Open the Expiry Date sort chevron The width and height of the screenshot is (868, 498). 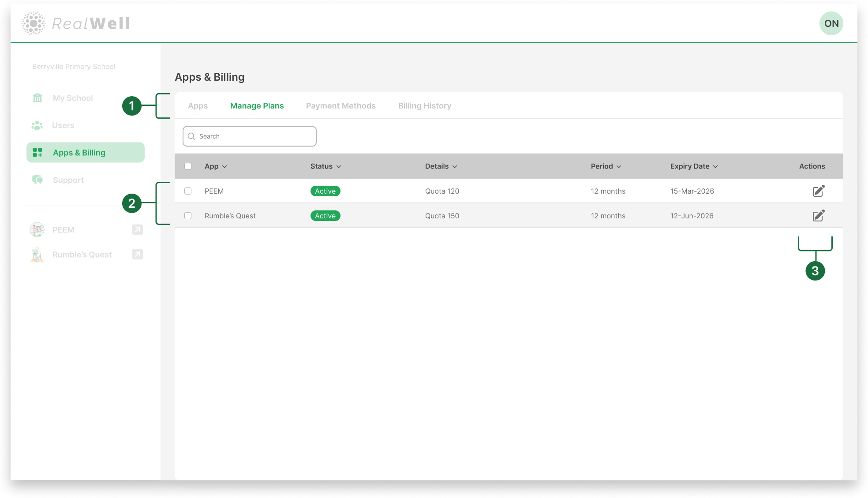coord(715,166)
